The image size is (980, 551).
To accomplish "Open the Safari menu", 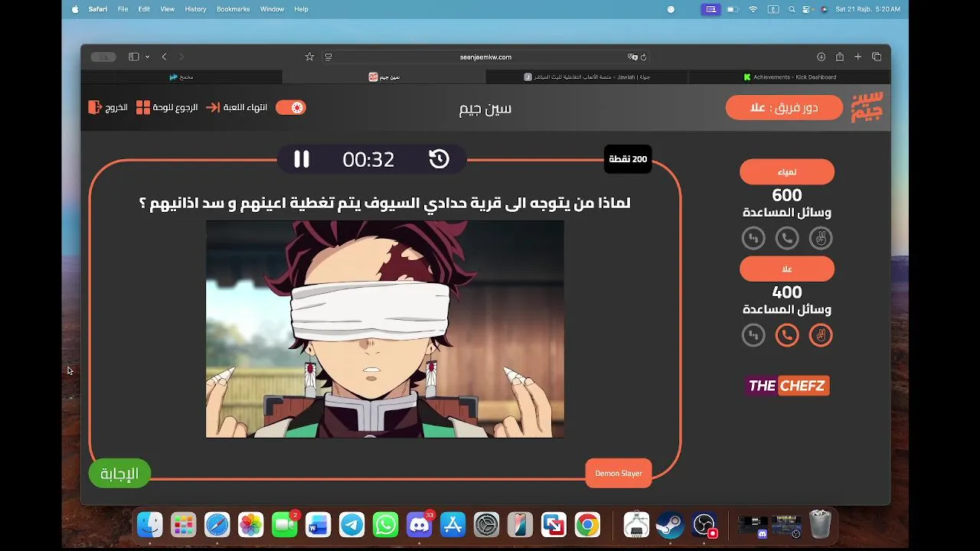I will [x=97, y=9].
